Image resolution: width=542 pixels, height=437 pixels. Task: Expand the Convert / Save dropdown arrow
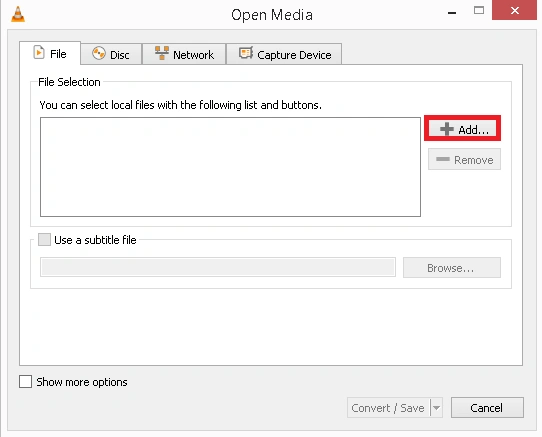click(x=436, y=408)
